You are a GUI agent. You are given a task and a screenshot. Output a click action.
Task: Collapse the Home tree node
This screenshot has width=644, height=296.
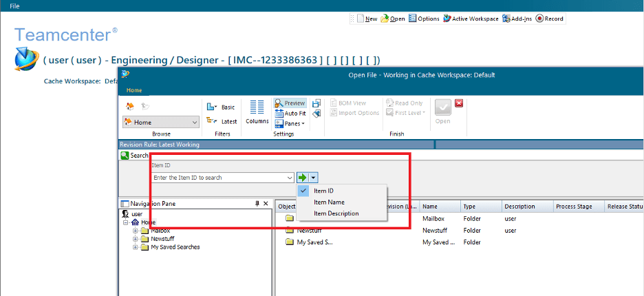point(126,222)
